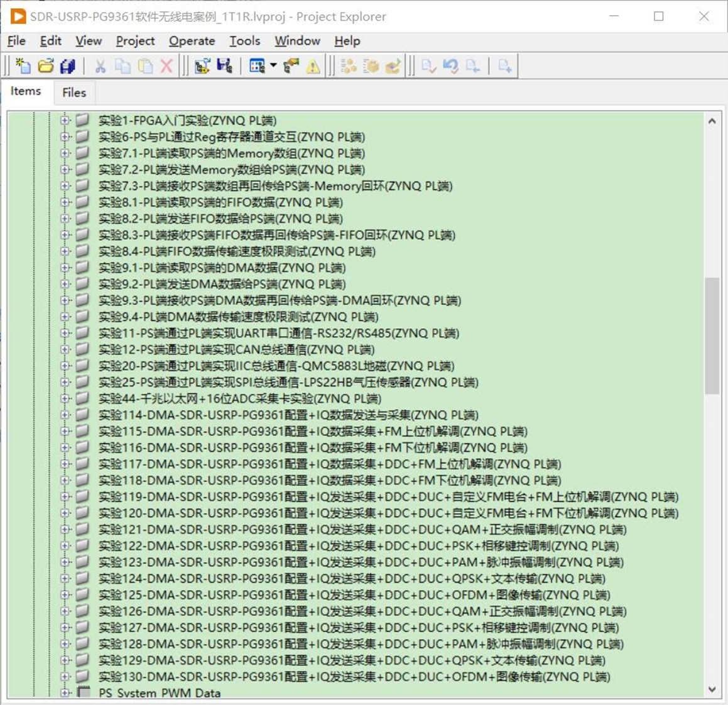This screenshot has width=728, height=705.
Task: Select 实验121 QAM+正交振幅调制 row
Action: point(362,530)
